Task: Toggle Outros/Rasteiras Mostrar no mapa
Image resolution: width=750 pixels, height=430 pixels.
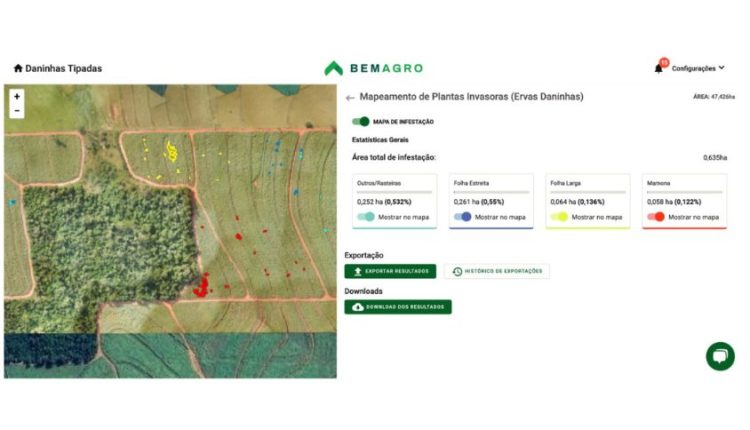Action: coord(366,216)
